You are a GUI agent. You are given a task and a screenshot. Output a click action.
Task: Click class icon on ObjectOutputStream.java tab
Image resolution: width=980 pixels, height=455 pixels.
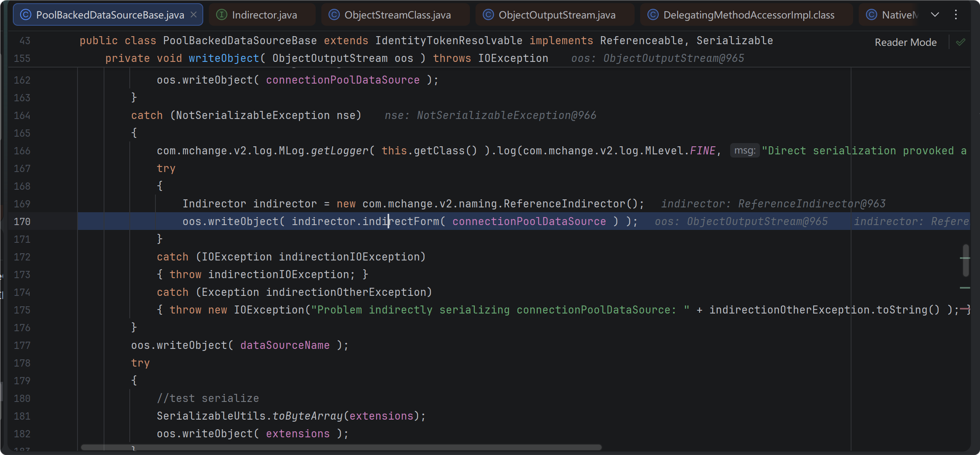tap(488, 15)
